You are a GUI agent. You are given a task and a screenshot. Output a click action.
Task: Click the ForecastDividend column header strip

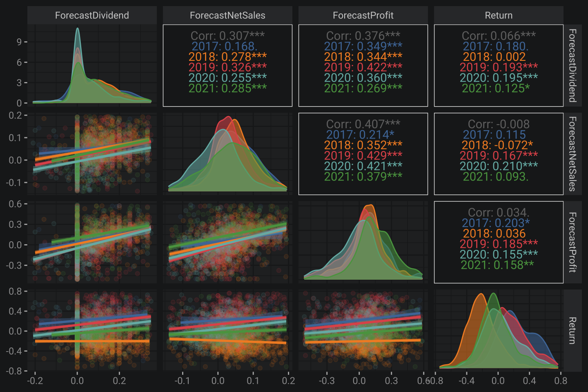click(92, 16)
